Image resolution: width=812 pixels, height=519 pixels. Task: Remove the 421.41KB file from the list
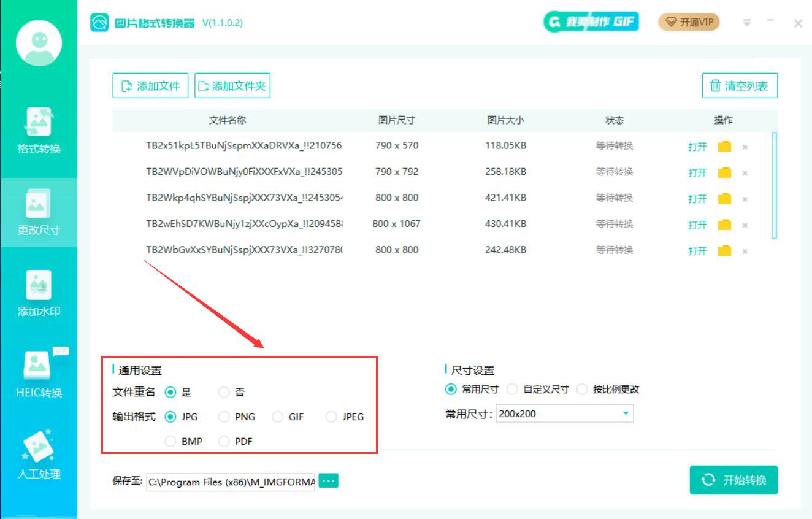coord(745,199)
